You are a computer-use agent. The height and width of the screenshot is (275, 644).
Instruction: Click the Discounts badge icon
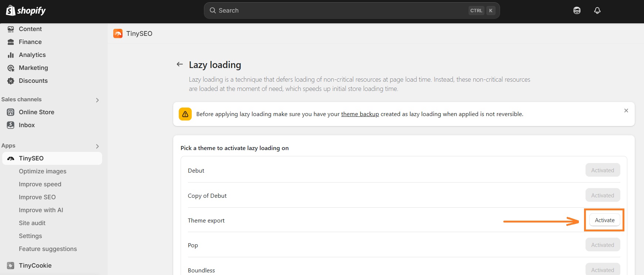11,81
